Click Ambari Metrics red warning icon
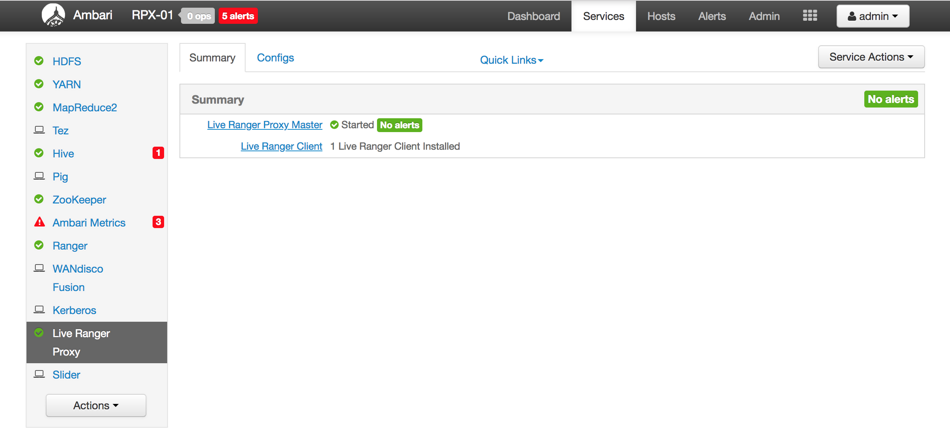 point(39,222)
